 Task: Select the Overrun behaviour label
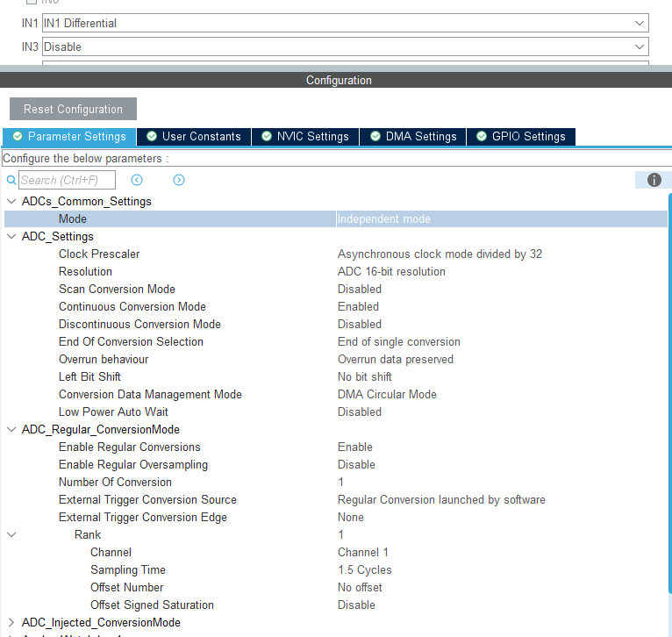[x=104, y=360]
